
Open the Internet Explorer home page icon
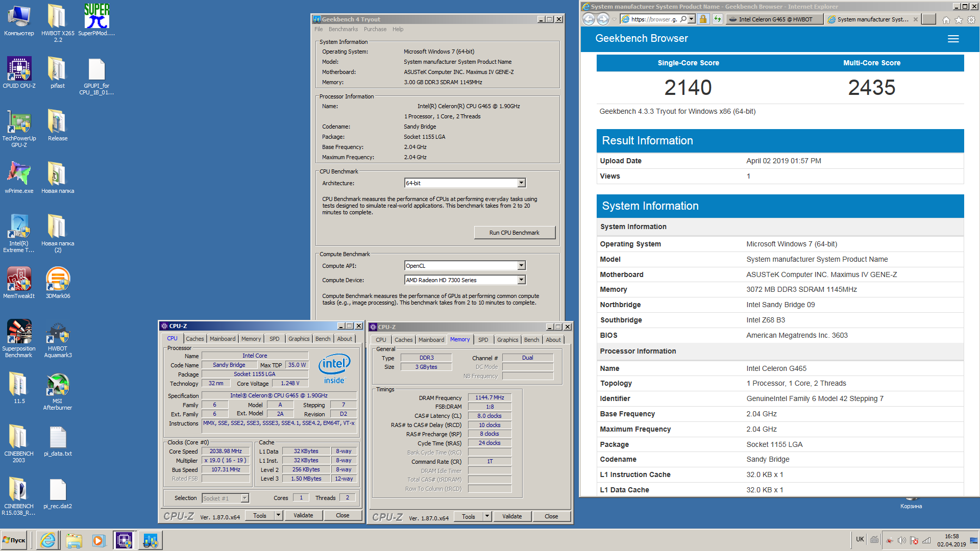(x=946, y=20)
